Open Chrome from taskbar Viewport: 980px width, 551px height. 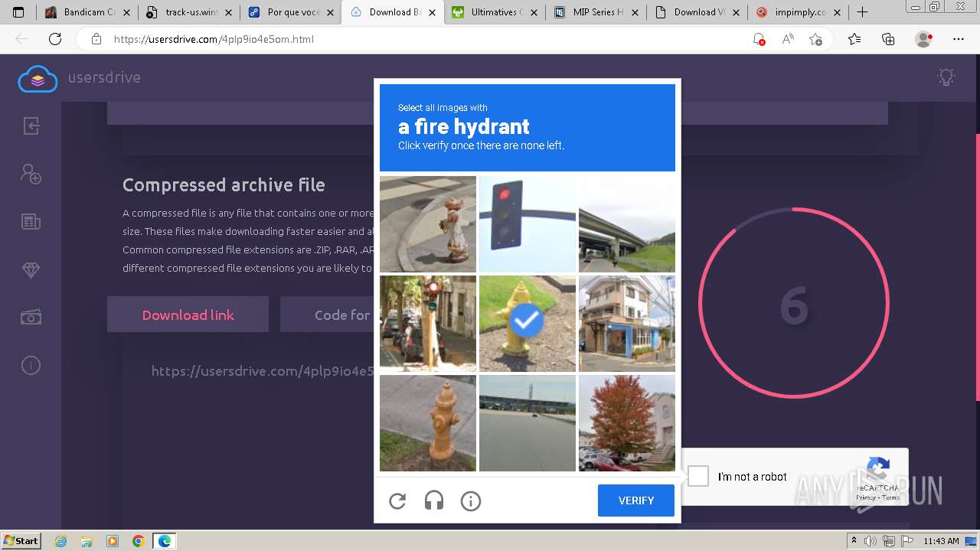(138, 541)
